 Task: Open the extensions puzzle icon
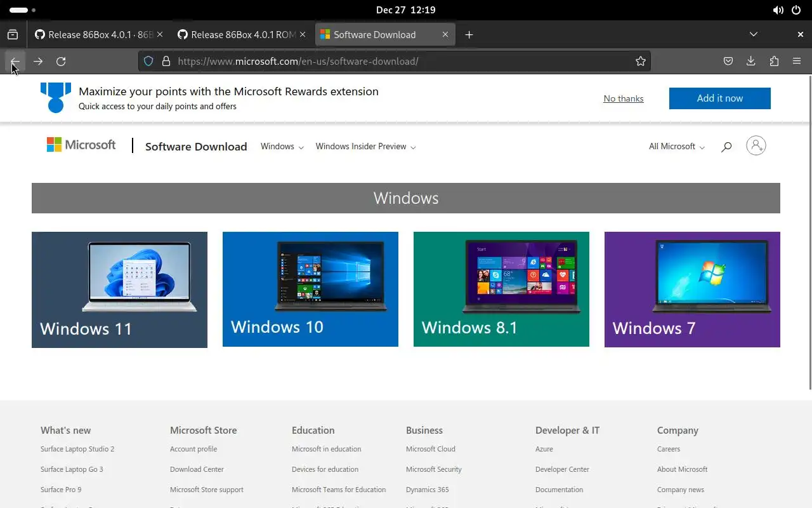click(x=774, y=62)
